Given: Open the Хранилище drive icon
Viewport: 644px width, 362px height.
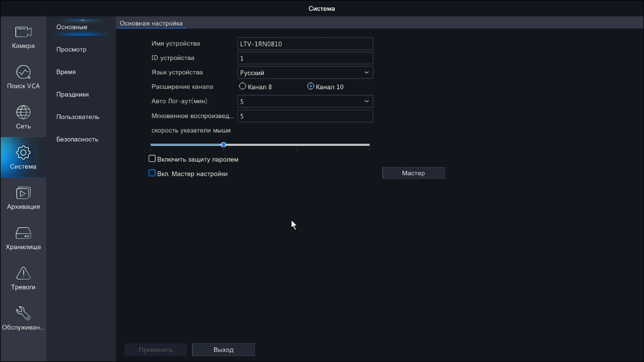Looking at the screenshot, I should click(23, 233).
